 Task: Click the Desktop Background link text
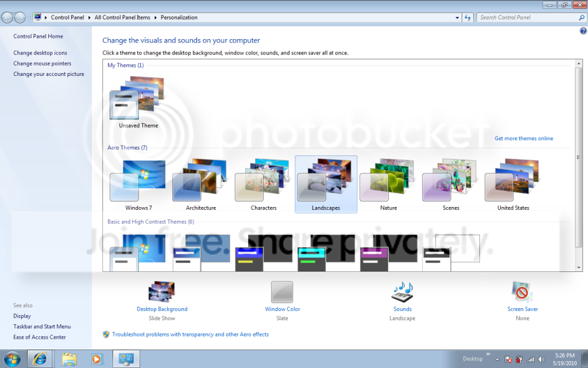(162, 309)
